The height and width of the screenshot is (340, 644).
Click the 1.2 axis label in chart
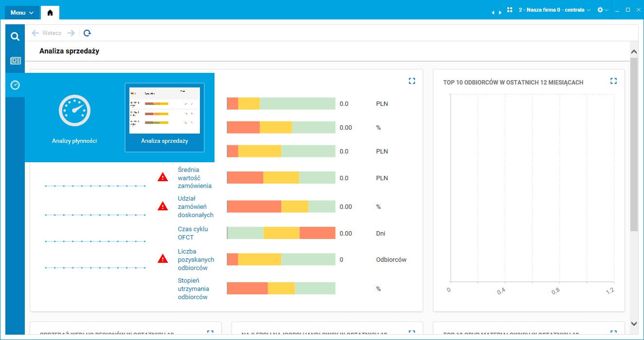point(610,290)
